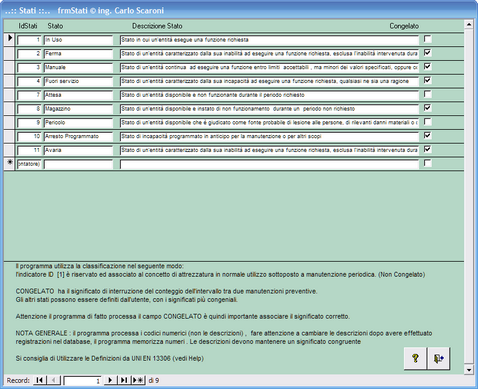
Task: Toggle Congelato checkbox in new record row
Action: coord(428,163)
